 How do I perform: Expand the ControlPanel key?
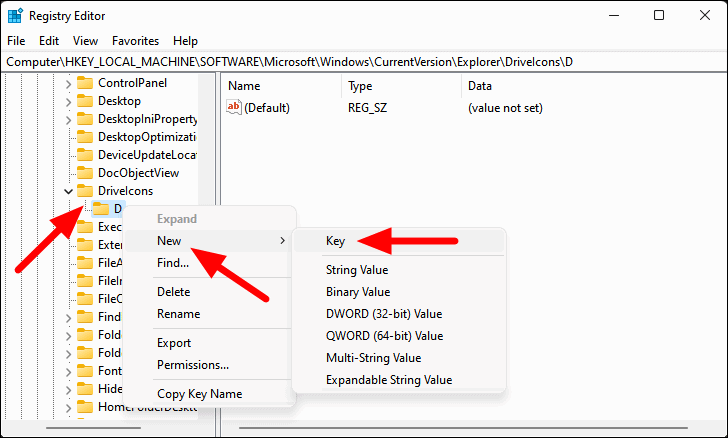[68, 84]
